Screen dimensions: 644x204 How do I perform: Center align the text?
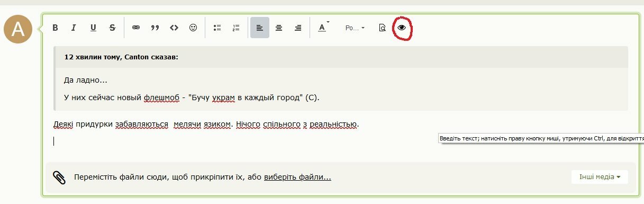click(x=279, y=28)
